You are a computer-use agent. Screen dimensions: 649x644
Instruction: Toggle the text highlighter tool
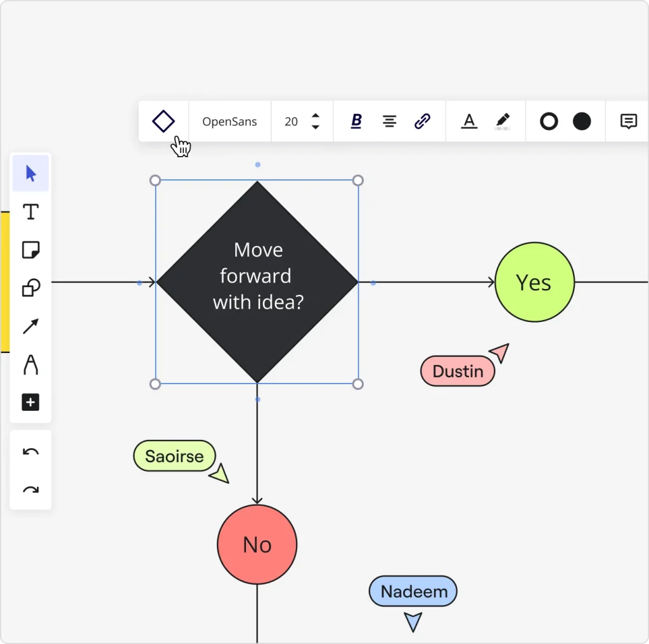503,120
